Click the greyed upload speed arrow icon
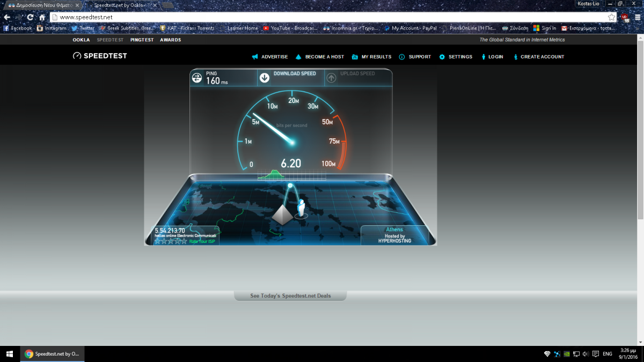This screenshot has height=362, width=644. (331, 78)
